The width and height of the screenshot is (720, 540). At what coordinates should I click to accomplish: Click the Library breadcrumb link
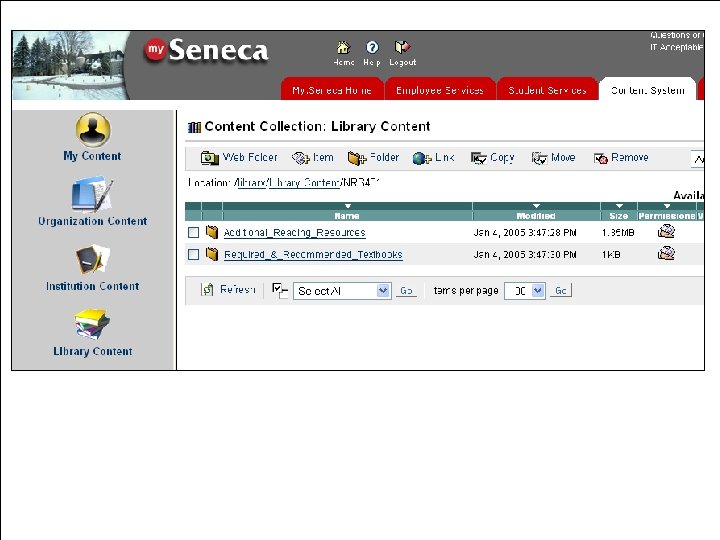pyautogui.click(x=250, y=183)
